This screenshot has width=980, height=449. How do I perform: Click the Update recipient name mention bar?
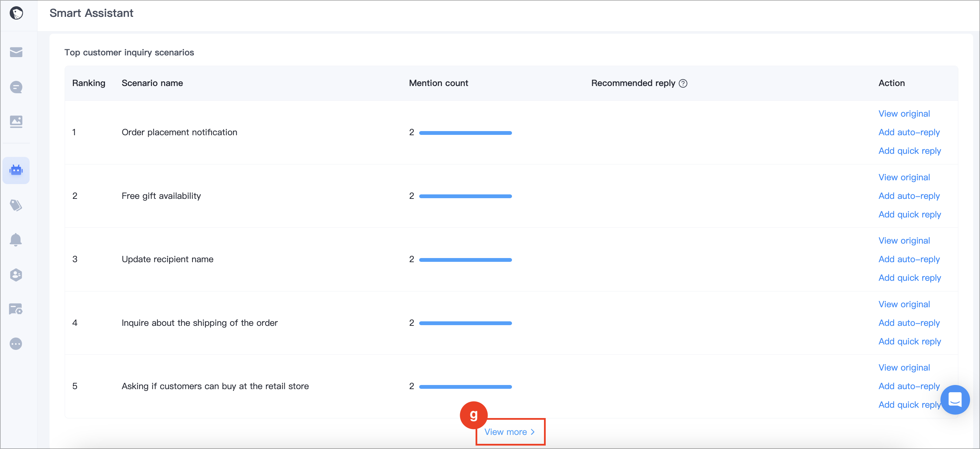(465, 260)
